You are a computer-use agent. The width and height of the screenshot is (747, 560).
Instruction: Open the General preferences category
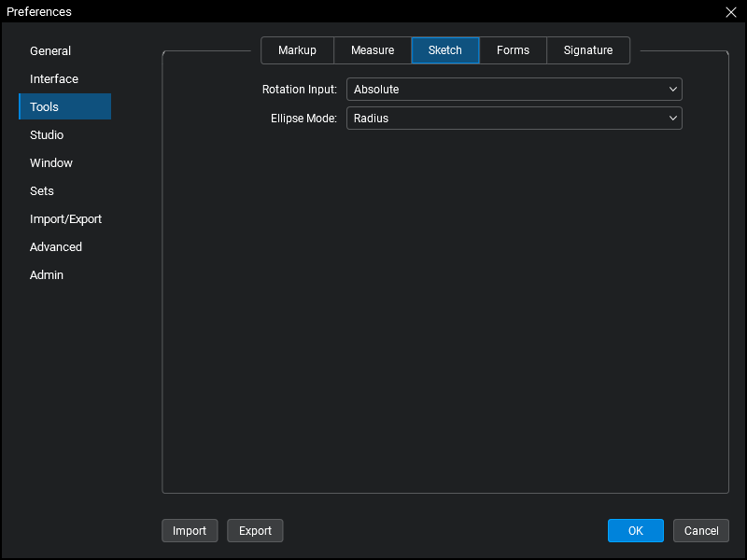[x=50, y=51]
